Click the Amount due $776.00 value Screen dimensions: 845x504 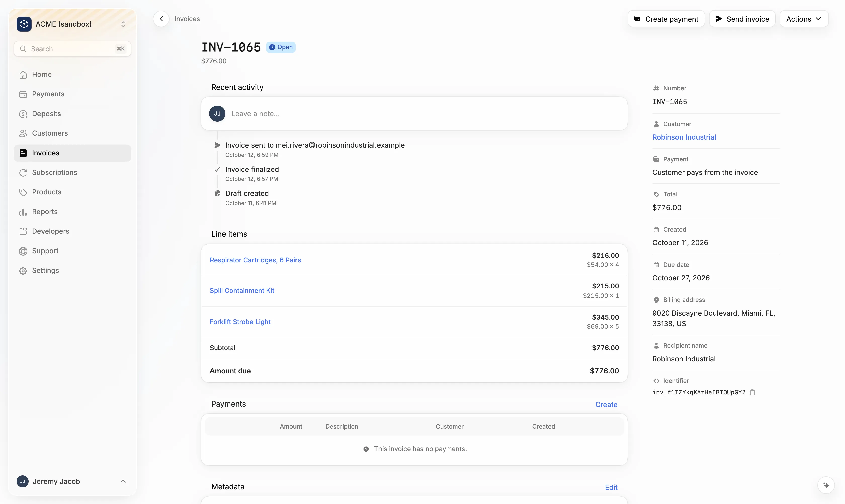click(x=604, y=371)
